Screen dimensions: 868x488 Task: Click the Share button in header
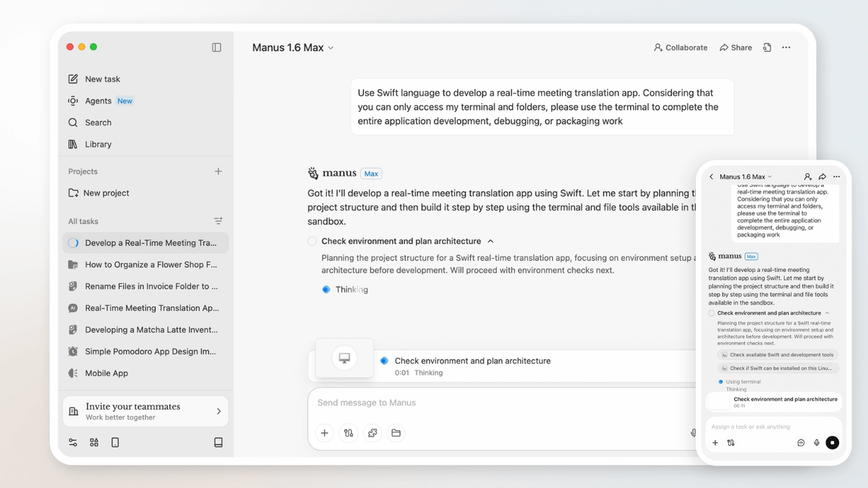[x=736, y=48]
